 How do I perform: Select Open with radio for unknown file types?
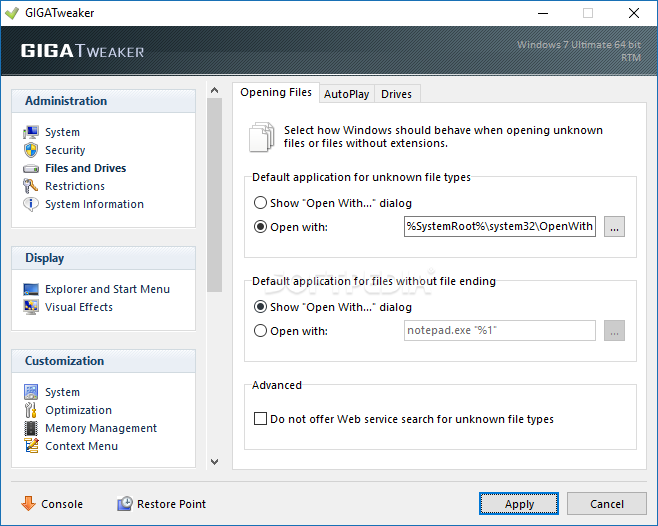click(x=261, y=227)
